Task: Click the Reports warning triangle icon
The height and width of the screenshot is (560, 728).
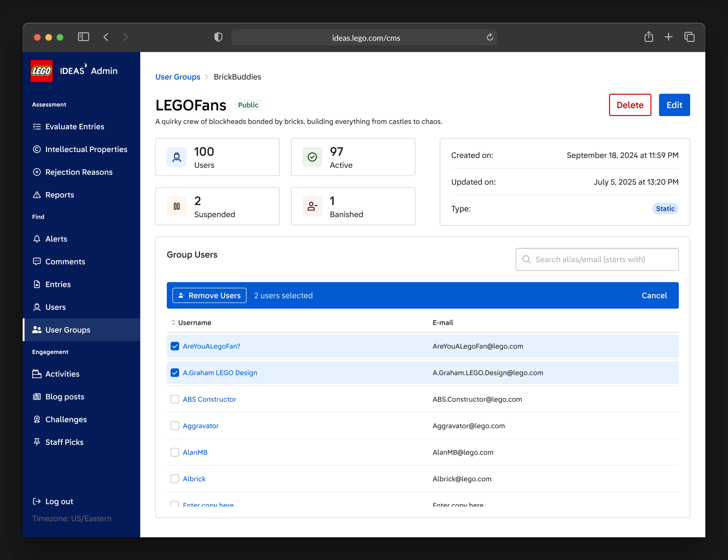Action: click(x=37, y=195)
